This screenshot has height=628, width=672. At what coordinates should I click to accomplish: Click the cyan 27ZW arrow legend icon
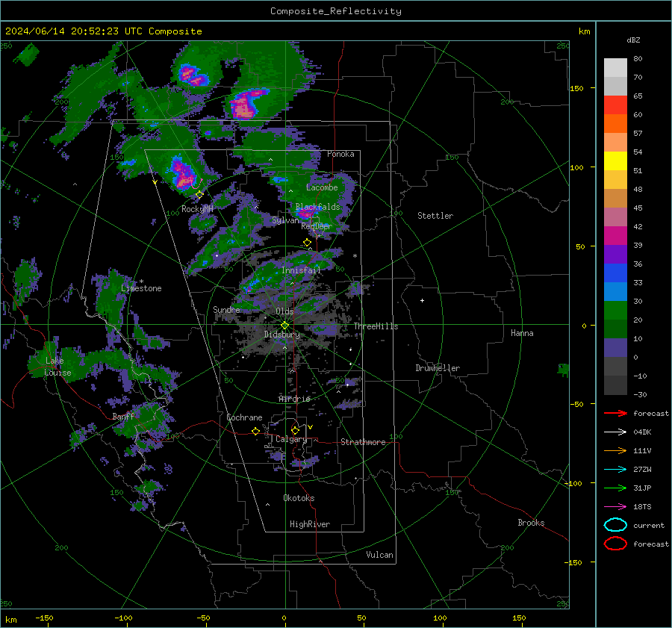(615, 470)
